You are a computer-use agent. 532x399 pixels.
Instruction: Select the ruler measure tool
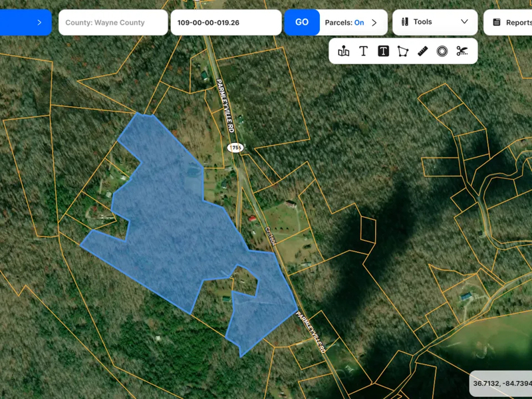coord(422,51)
